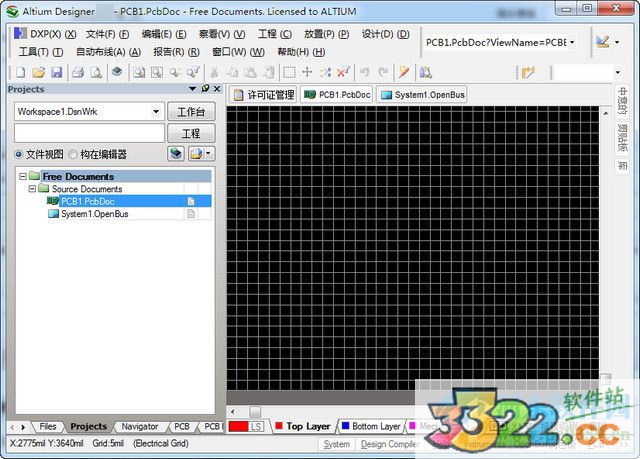Open the 剪贴板 side panel tab

622,138
